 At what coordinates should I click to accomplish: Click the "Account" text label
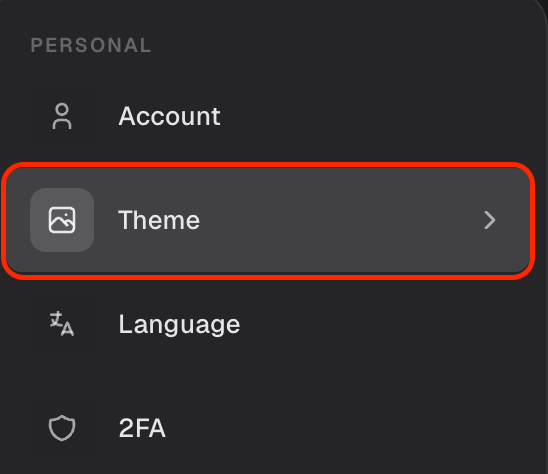[170, 116]
